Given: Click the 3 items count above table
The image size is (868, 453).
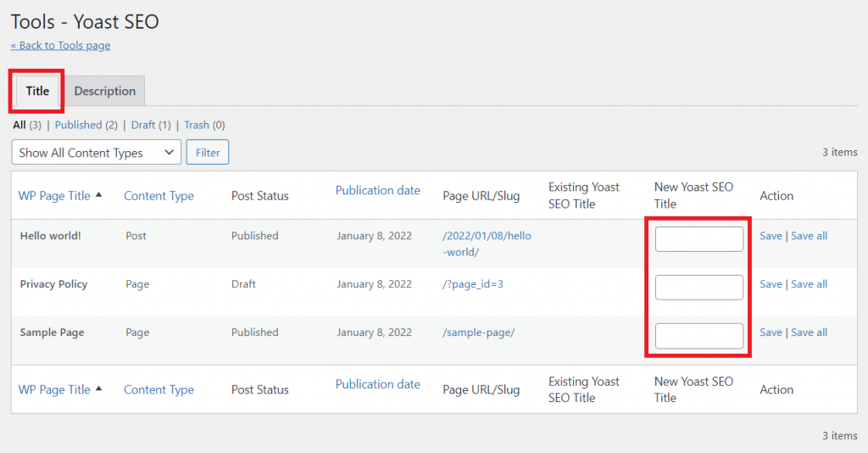Looking at the screenshot, I should [x=840, y=153].
